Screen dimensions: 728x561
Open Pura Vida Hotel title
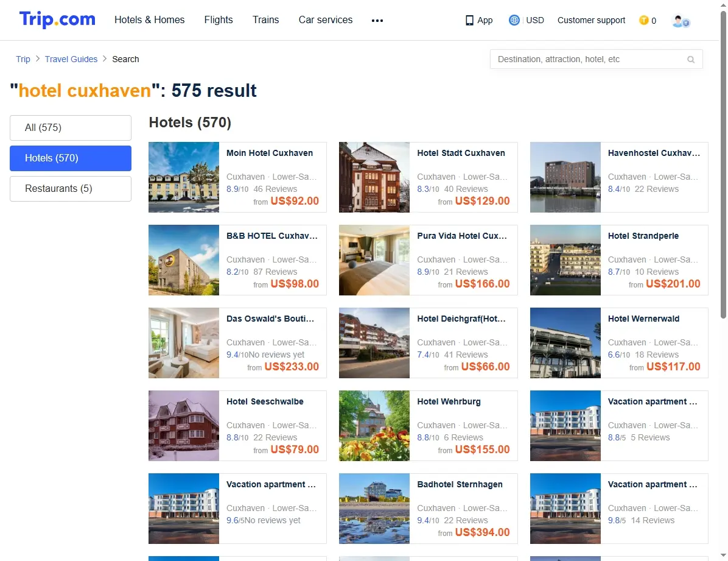462,236
